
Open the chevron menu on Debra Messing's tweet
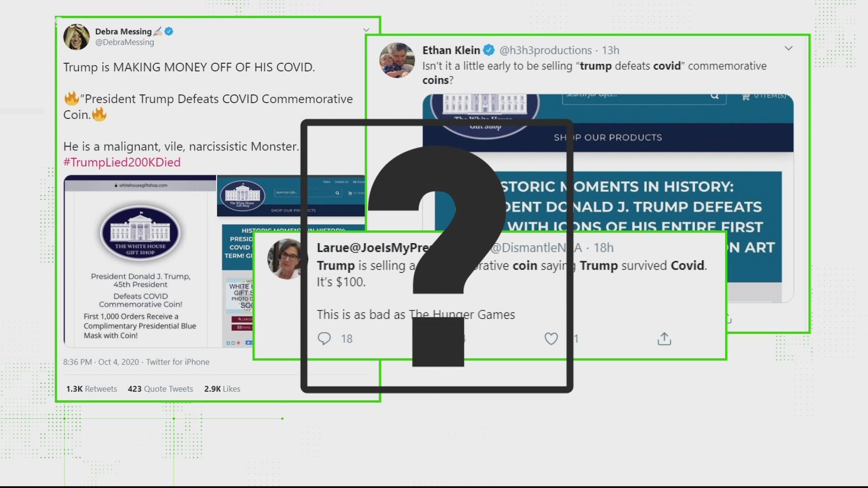(x=366, y=30)
